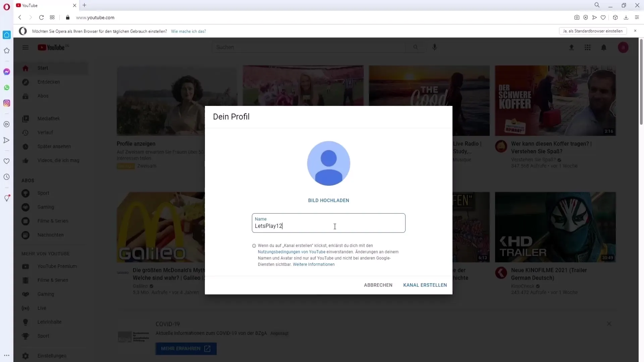Click the YouTube account avatar
Viewport: 644px width, 362px height.
[623, 48]
